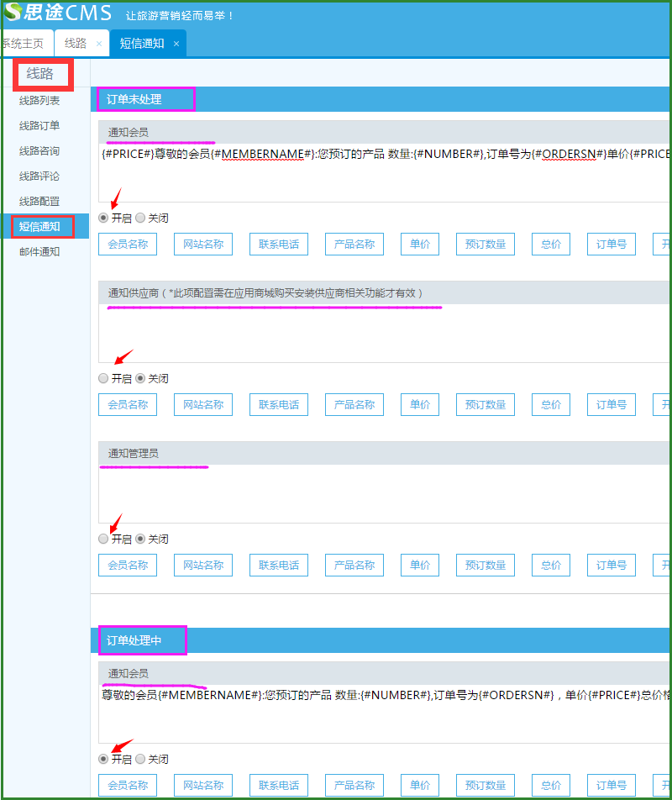Switch to the 系统主页 tab

22,44
